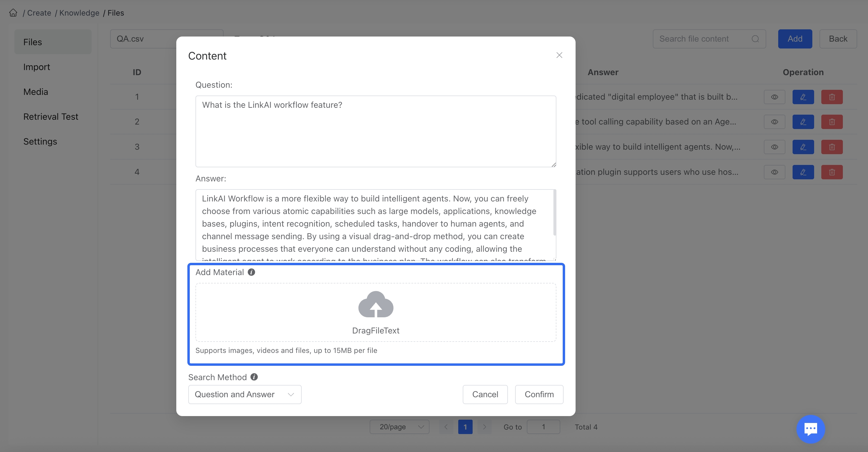Click the Operation column header

[x=803, y=72]
